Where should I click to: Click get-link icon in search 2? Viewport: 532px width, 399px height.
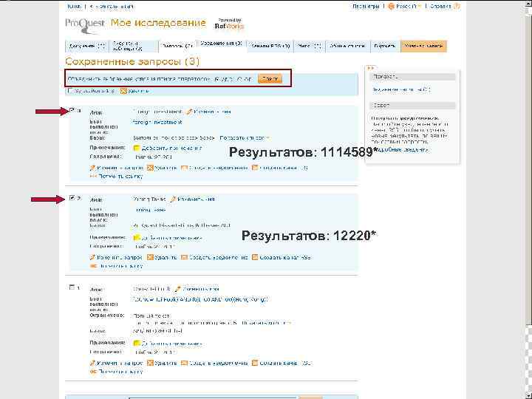tap(93, 266)
